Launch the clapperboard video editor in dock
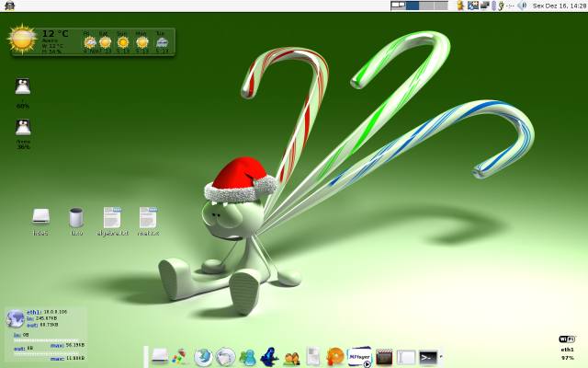The image size is (588, 368). (x=384, y=357)
